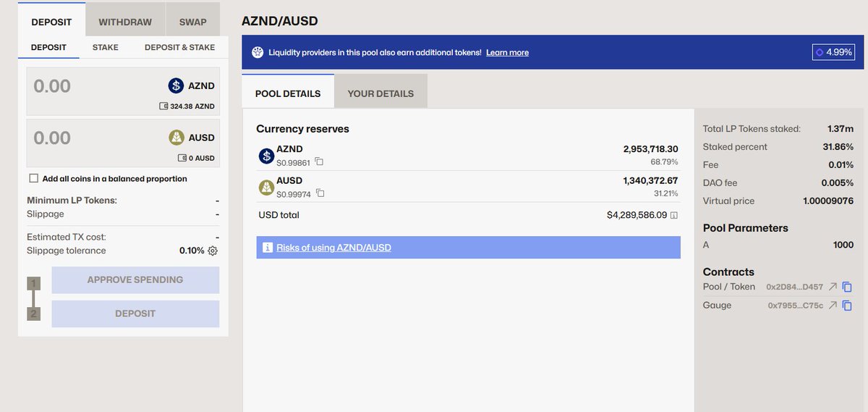This screenshot has height=412, width=868.
Task: Click the USD total $4,289,586.09
Action: point(637,215)
